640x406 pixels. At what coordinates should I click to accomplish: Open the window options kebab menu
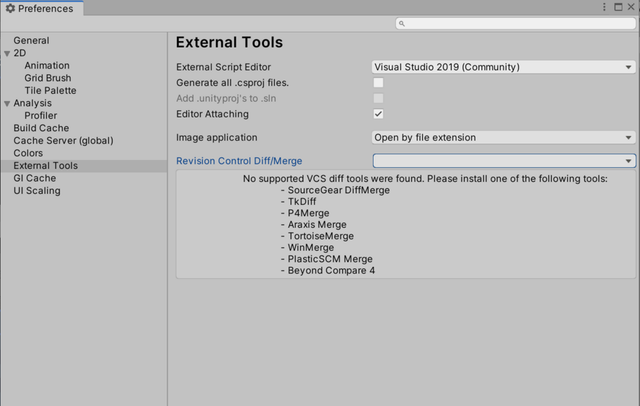click(604, 7)
